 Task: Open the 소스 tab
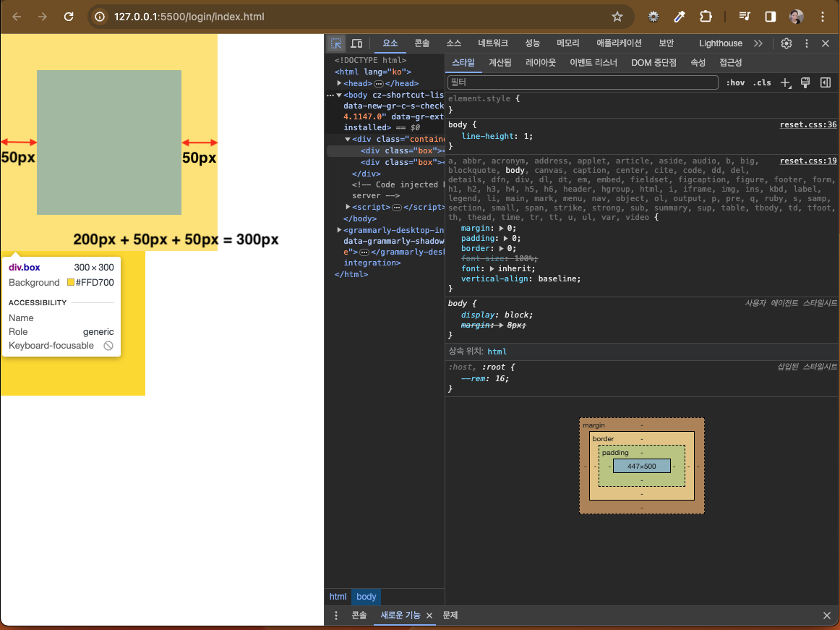coord(454,43)
